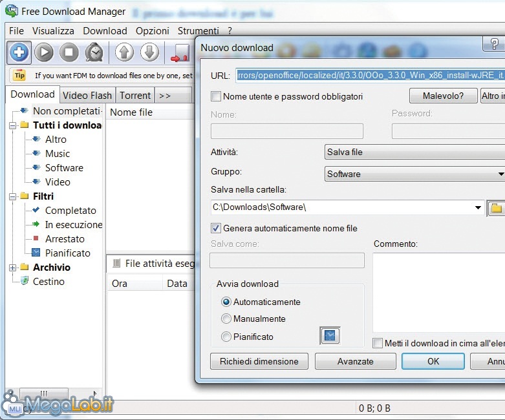Uncheck Genera automaticamente nome file
505x420 pixels.
click(216, 228)
